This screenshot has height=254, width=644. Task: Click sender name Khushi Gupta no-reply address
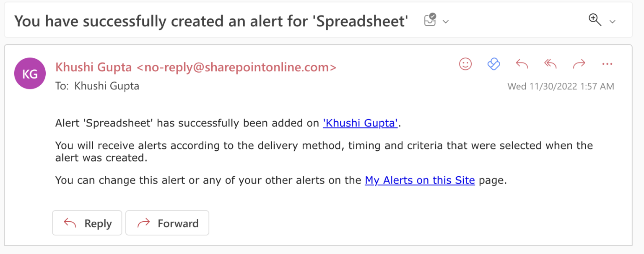pyautogui.click(x=196, y=67)
